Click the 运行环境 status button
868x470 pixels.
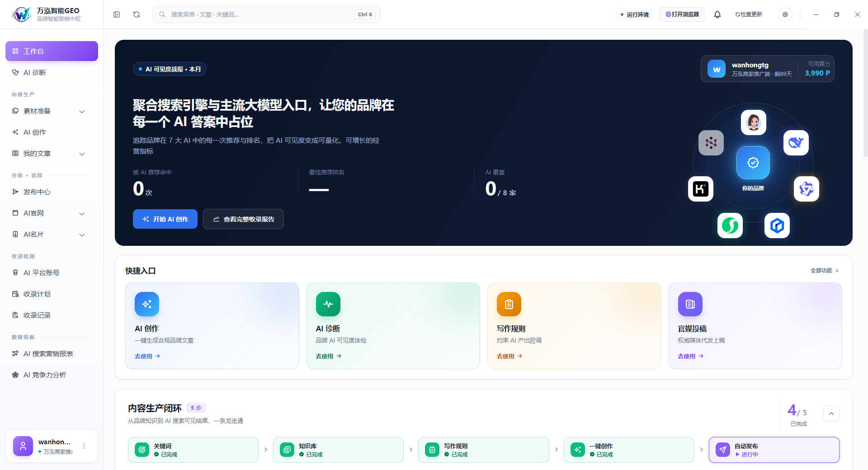click(634, 14)
